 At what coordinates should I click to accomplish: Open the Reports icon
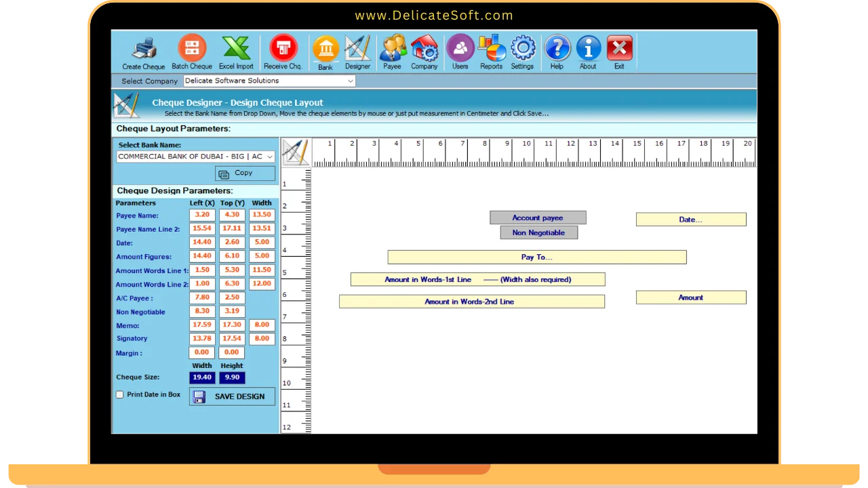tap(492, 53)
